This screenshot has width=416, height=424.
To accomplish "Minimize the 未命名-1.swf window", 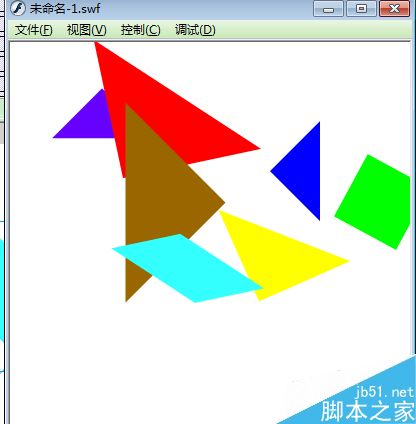I will tap(328, 9).
